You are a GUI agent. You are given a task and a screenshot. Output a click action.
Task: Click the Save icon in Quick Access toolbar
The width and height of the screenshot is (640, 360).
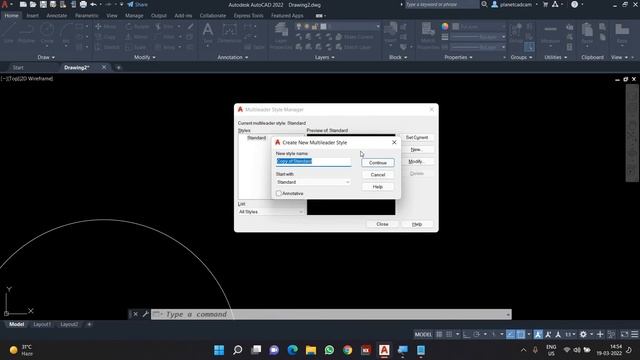tap(43, 4)
